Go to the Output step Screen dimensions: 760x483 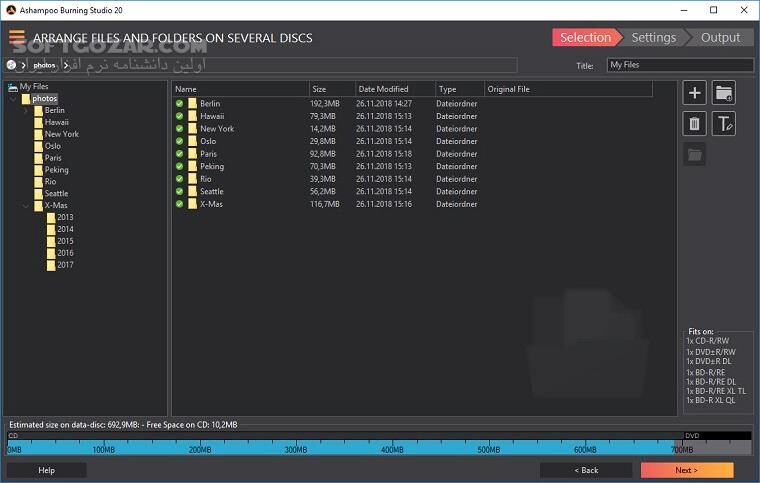tap(720, 38)
